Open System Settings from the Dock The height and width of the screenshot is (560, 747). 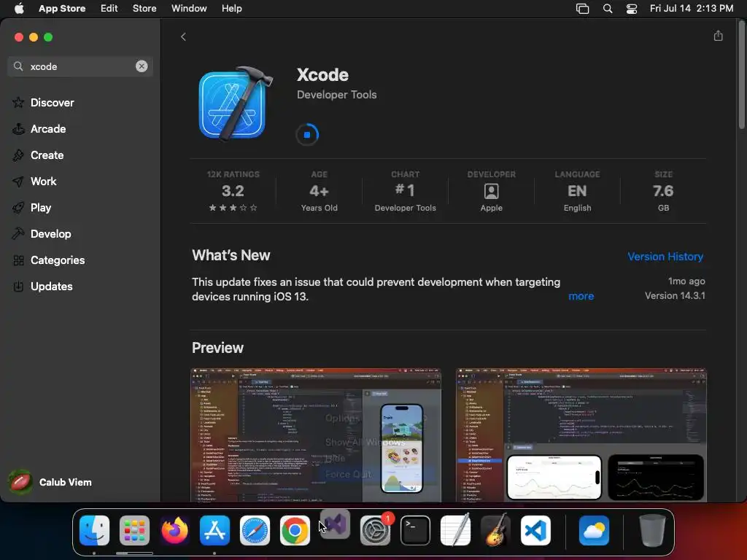(x=375, y=530)
